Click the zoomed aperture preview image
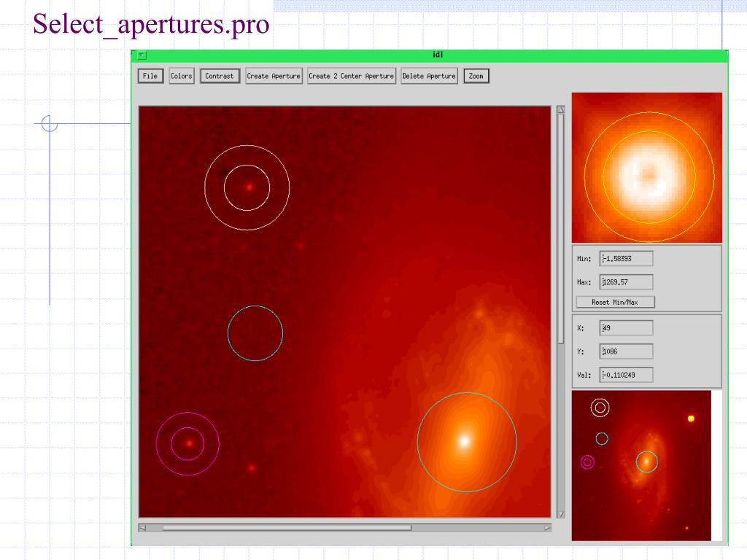Screen dimensions: 747x560 pos(647,168)
